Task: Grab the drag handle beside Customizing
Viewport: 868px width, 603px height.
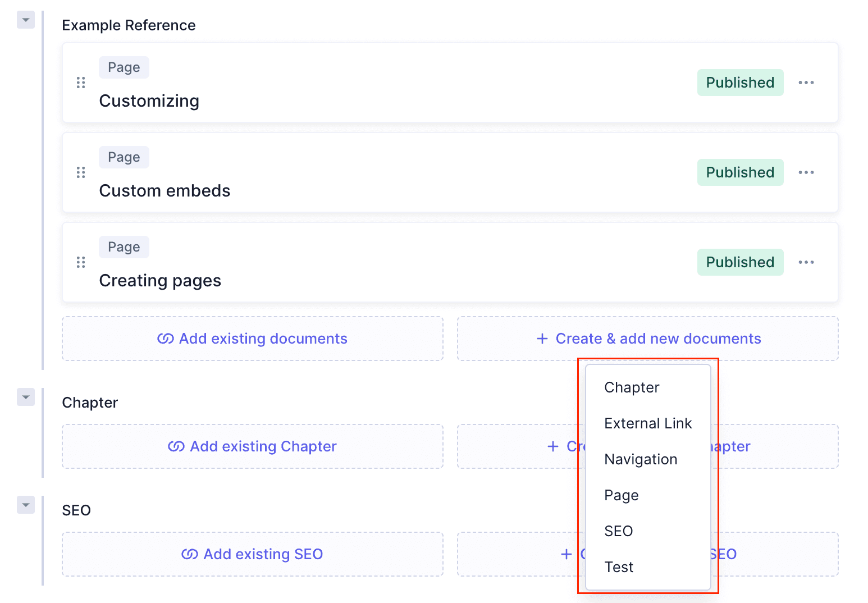Action: [x=81, y=82]
